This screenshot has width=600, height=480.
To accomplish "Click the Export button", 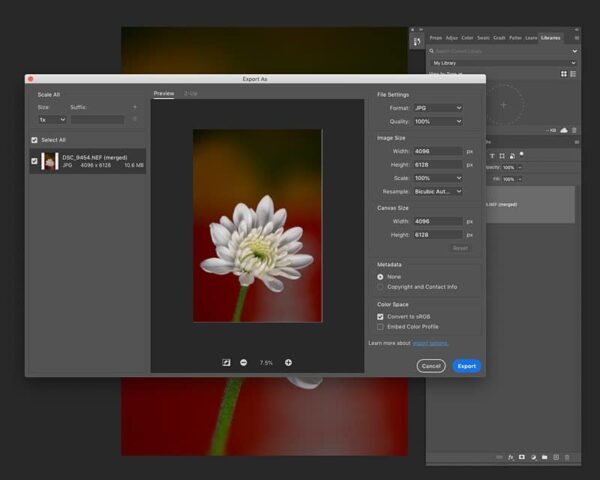I will pyautogui.click(x=467, y=366).
